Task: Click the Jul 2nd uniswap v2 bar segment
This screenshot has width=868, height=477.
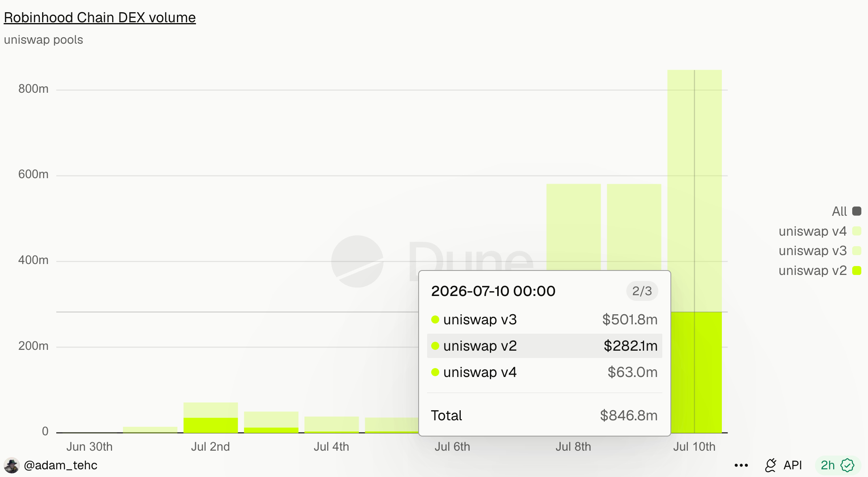Action: pos(211,425)
